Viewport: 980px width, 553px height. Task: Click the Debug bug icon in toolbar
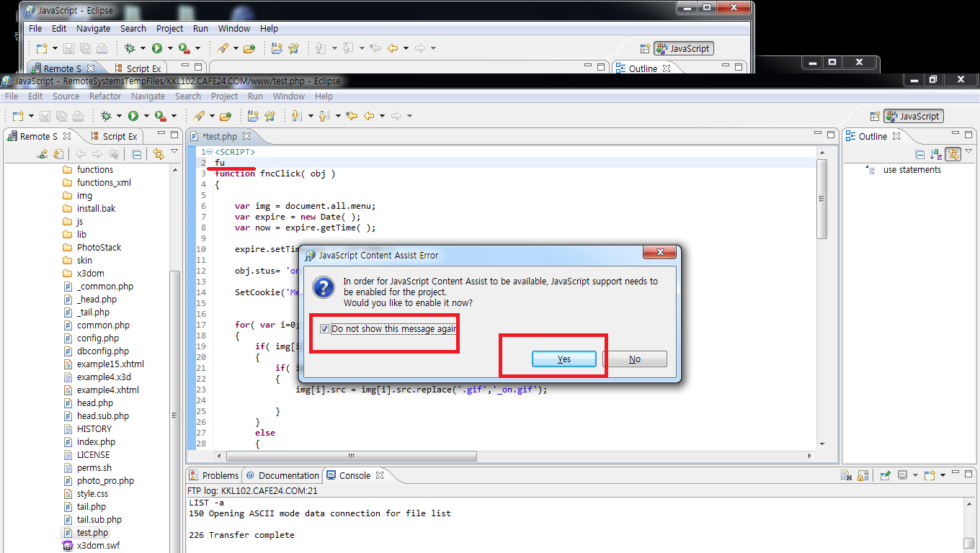(107, 116)
